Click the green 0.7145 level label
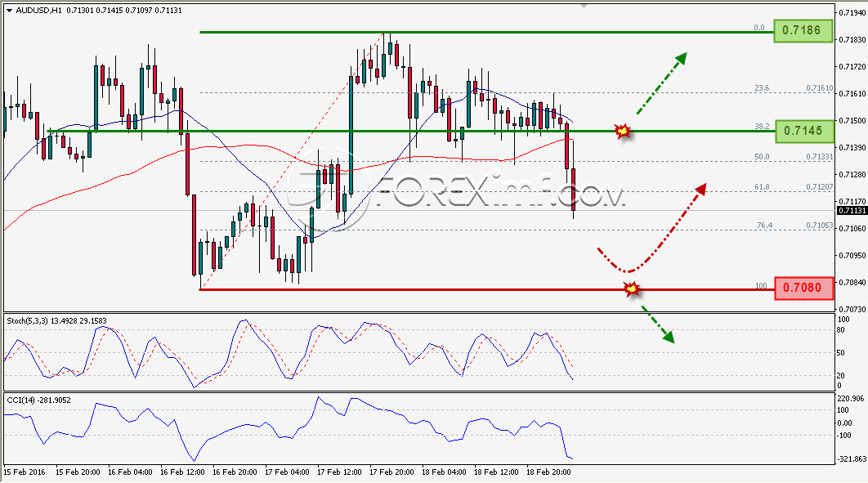The image size is (868, 483). tap(803, 131)
